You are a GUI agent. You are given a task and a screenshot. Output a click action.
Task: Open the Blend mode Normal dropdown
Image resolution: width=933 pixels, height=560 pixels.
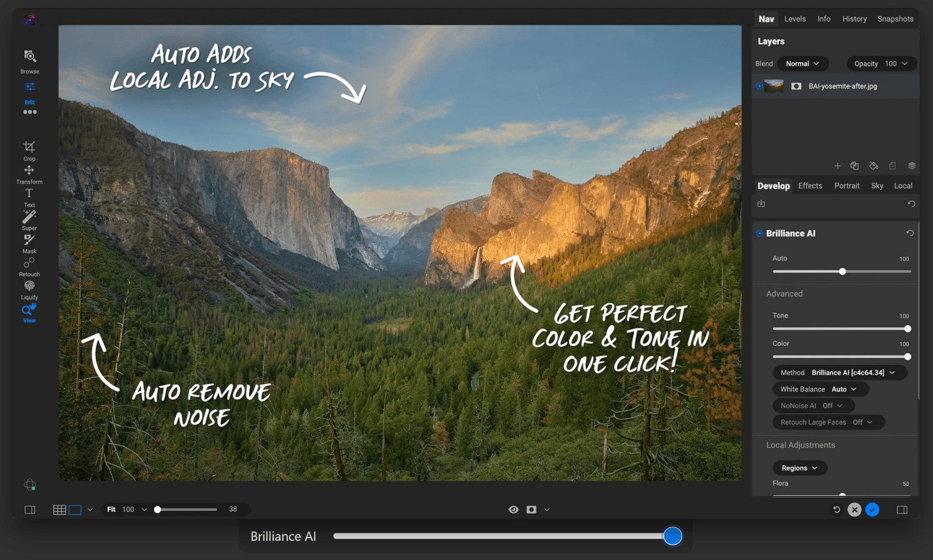(802, 63)
